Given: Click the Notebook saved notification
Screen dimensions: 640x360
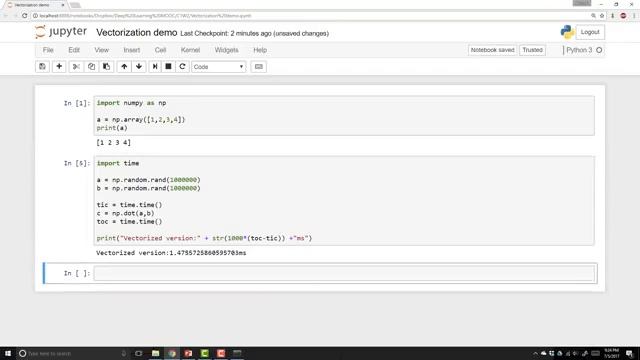Looking at the screenshot, I should coord(492,50).
